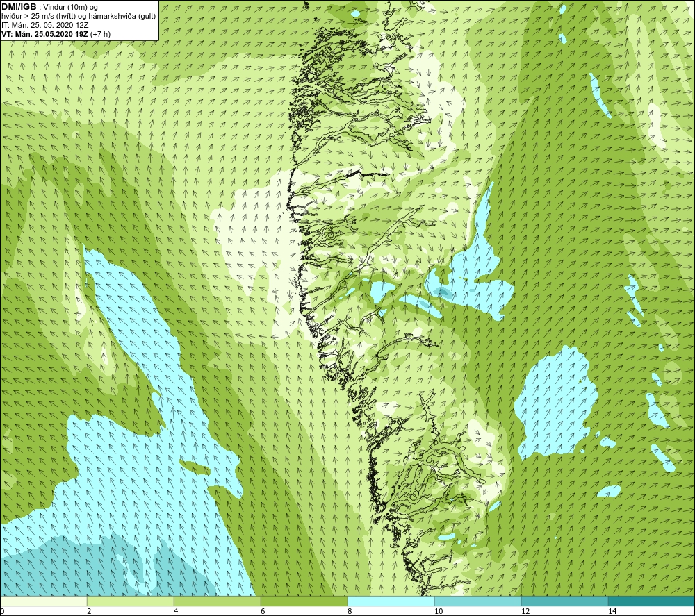Click the 'hviður > 25 m/s (hvítt)' line
Viewport: 695px width, 616px height.
point(38,17)
